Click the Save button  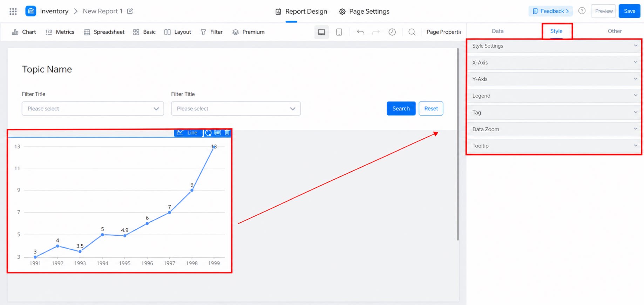629,11
